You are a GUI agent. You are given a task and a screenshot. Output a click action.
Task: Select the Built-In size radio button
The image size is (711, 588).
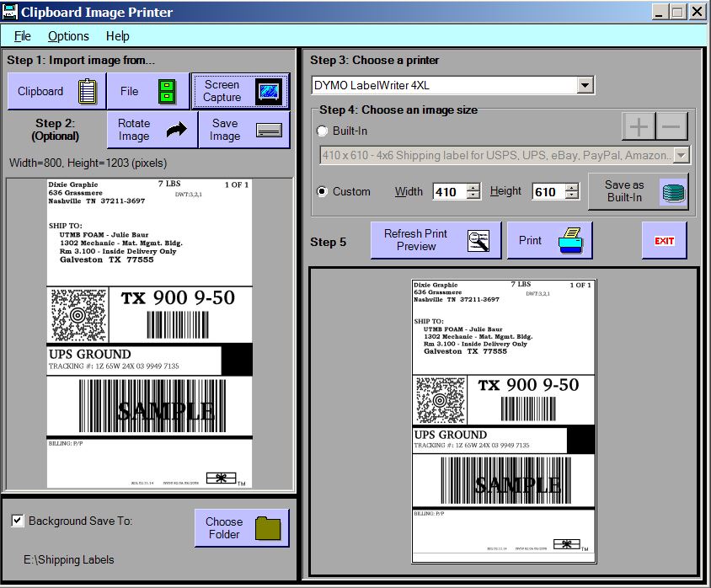coord(322,131)
